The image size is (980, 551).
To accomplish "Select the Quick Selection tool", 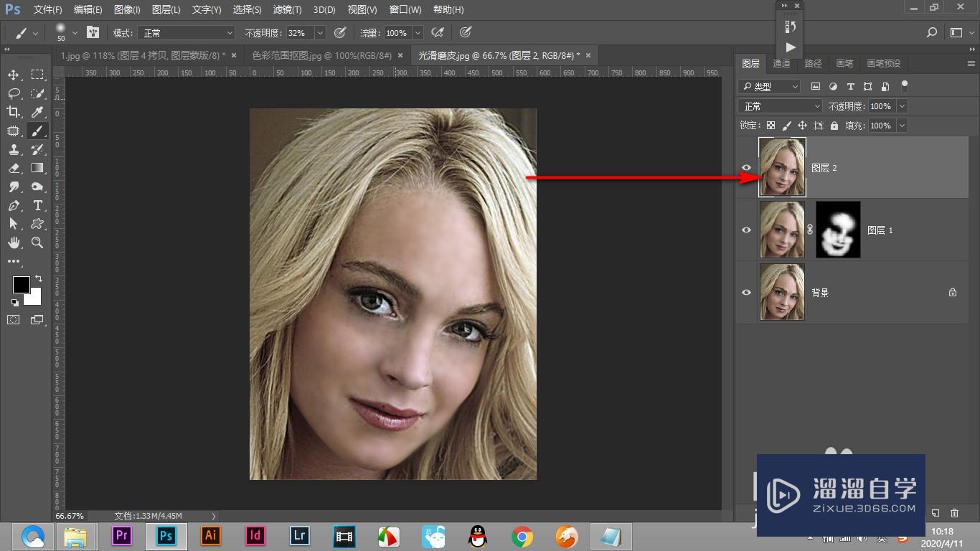I will pyautogui.click(x=37, y=93).
